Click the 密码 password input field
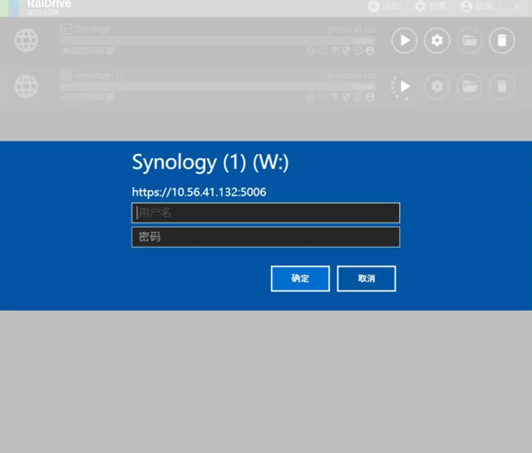Viewport: 532px width, 453px height. (266, 237)
